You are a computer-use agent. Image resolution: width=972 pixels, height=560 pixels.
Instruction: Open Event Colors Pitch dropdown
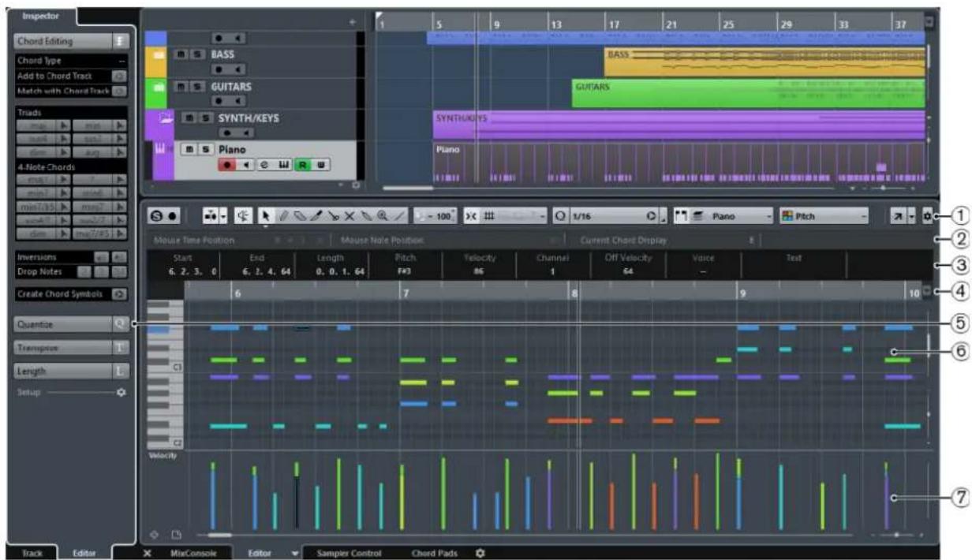[x=823, y=215]
